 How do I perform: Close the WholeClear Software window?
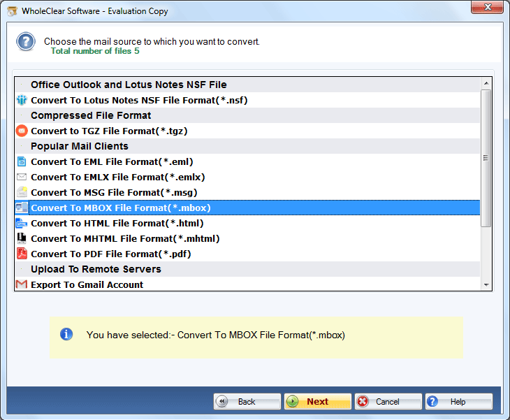coord(487,7)
